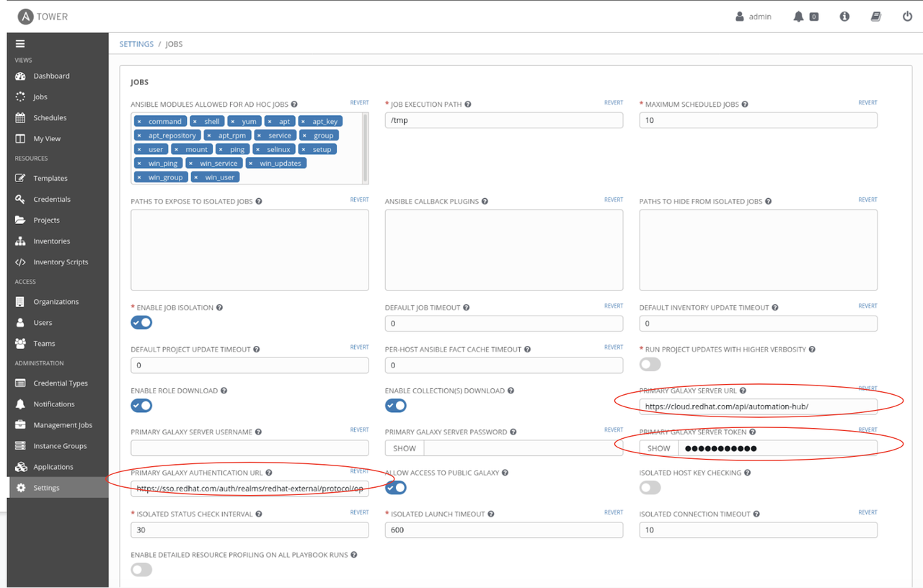Disable the Enable Job Isolation toggle
The width and height of the screenshot is (923, 588).
click(141, 323)
